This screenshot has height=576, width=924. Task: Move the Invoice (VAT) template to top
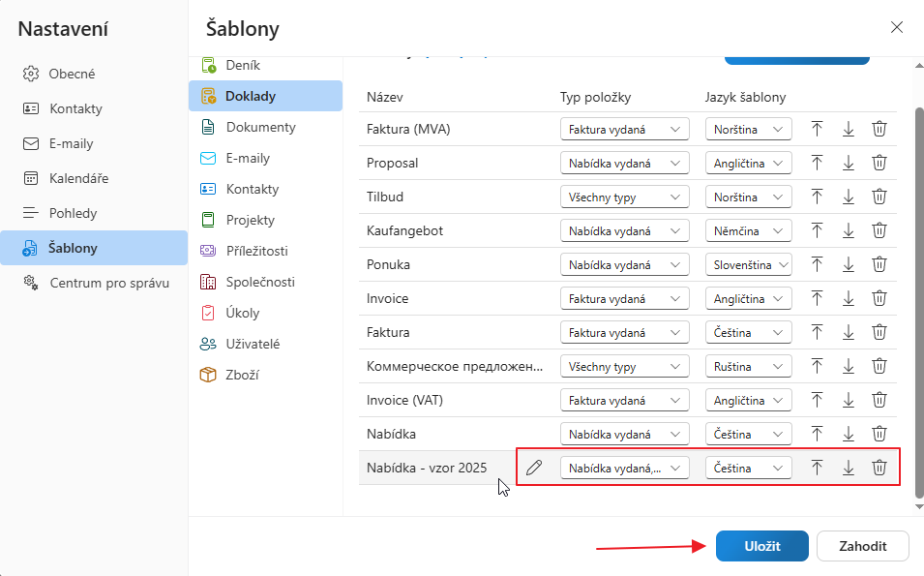click(x=817, y=400)
